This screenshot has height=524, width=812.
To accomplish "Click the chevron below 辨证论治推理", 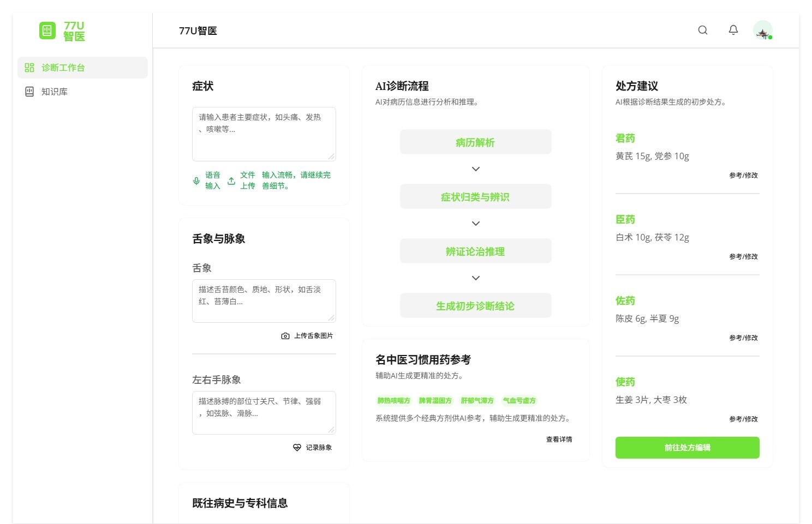I will [x=476, y=278].
